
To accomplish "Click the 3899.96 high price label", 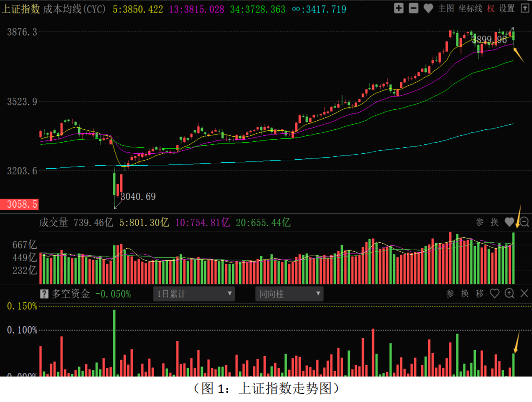I will pyautogui.click(x=489, y=39).
